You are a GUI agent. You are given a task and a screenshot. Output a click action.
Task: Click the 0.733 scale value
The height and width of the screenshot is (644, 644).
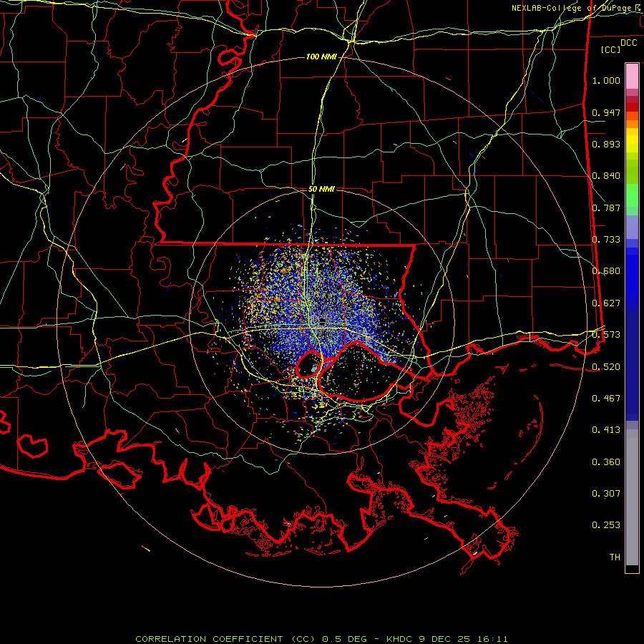[606, 240]
